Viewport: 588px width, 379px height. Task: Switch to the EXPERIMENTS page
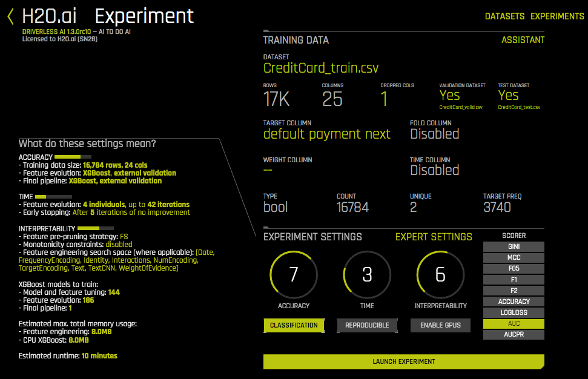click(x=557, y=16)
